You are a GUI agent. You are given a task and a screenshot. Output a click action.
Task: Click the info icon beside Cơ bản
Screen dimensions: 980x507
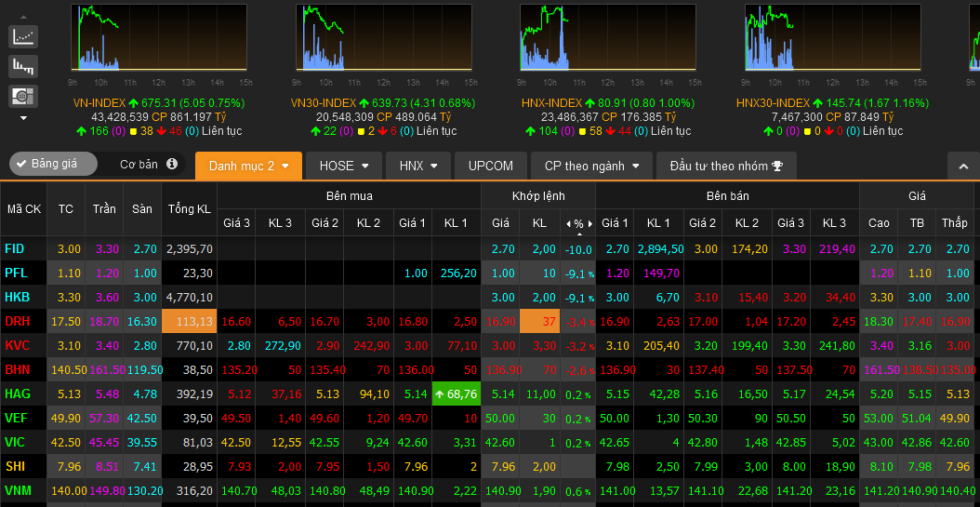point(172,164)
